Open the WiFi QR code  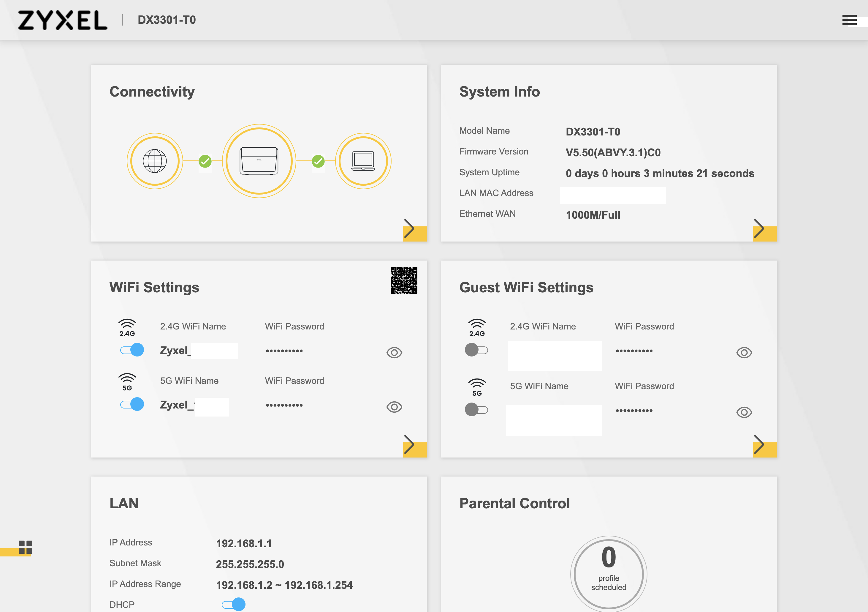coord(404,280)
